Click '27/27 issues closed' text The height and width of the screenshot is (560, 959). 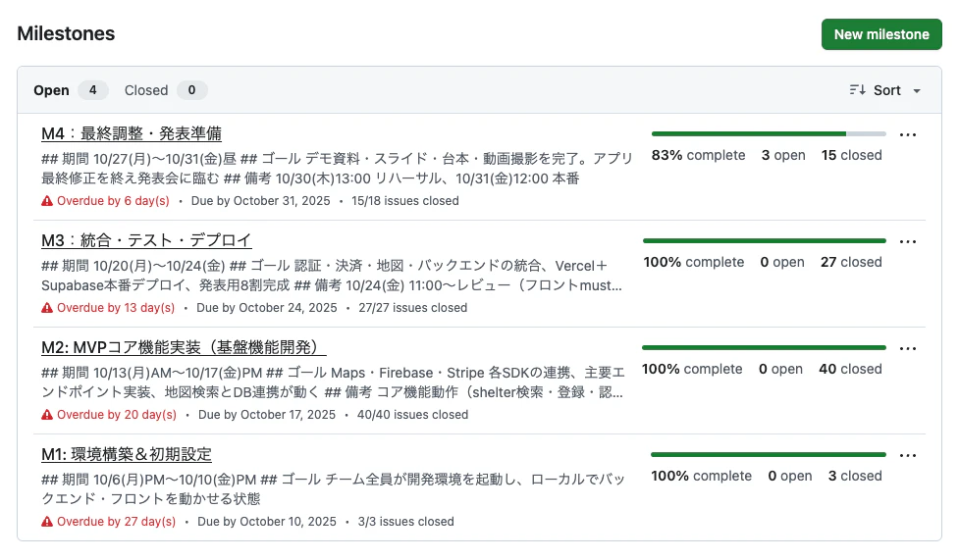(413, 308)
